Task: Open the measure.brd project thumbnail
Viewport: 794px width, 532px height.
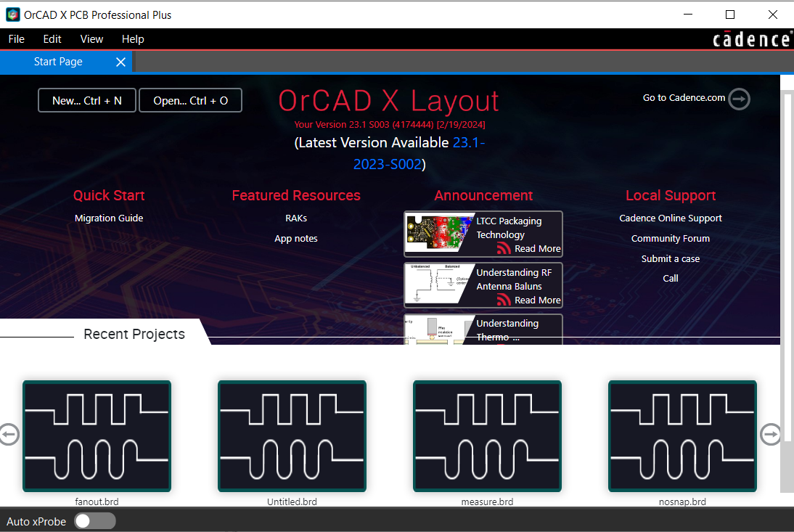Action: point(487,435)
